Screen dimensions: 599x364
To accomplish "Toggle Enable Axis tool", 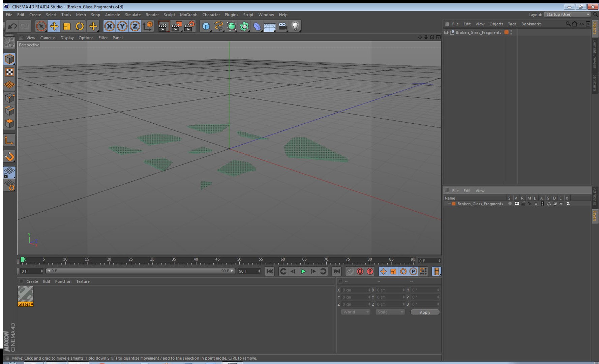I will coord(9,140).
